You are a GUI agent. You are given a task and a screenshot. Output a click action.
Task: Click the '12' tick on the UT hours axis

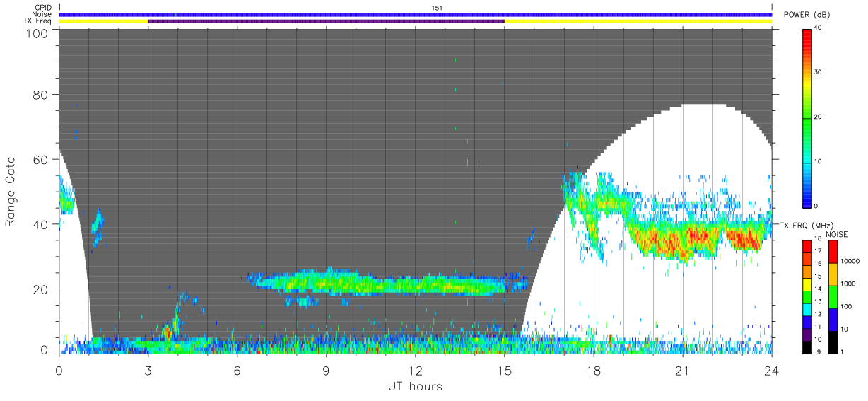coord(416,369)
